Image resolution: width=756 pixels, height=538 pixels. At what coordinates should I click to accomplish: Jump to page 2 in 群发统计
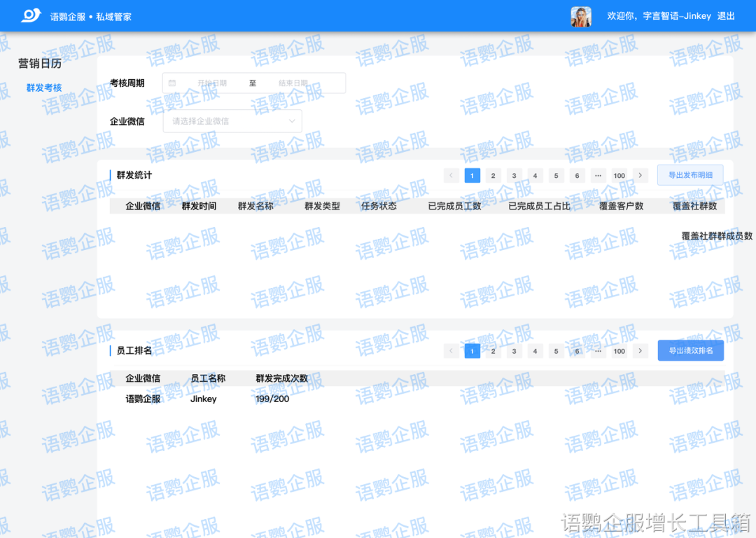493,175
